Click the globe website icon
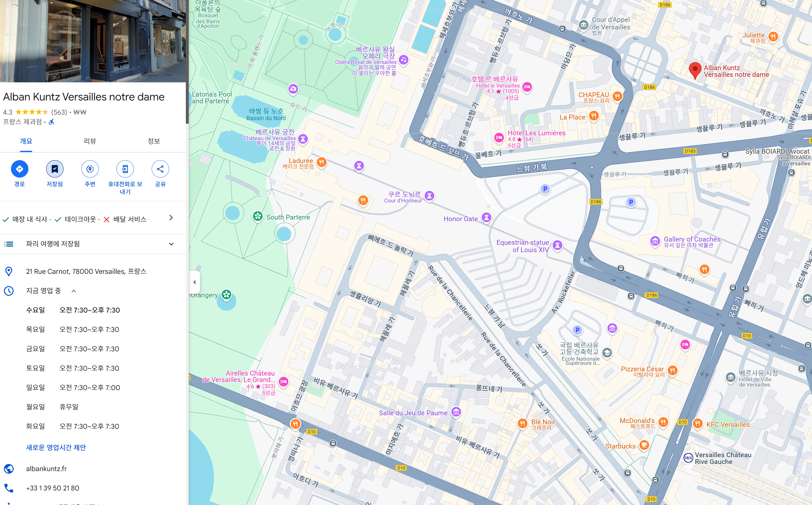Image resolution: width=812 pixels, height=505 pixels. coord(9,469)
